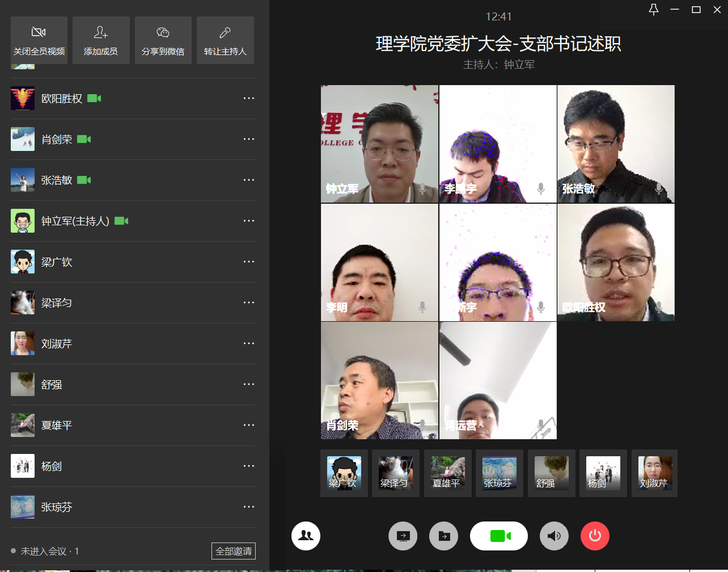The height and width of the screenshot is (572, 728).
Task: Click the microphone icon on 李明's video
Action: (422, 307)
